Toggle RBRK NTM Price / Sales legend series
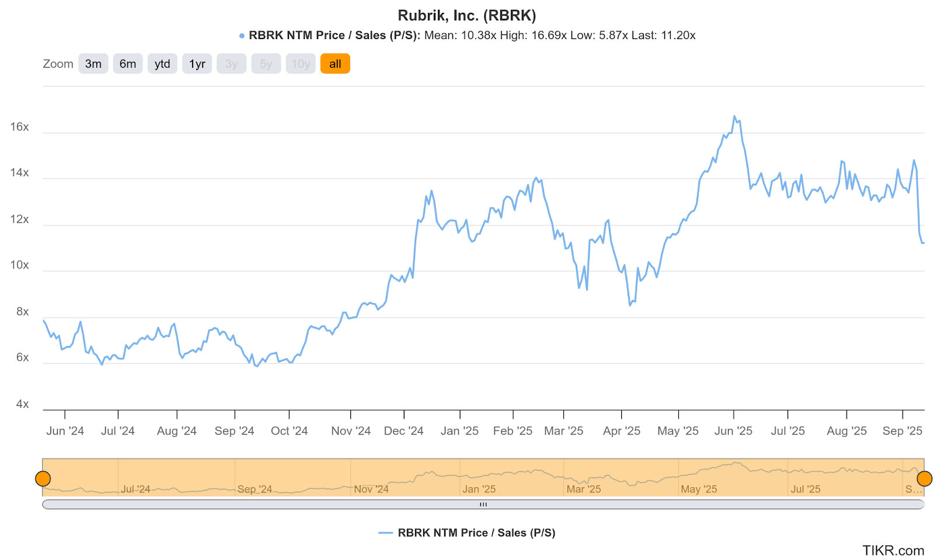The image size is (934, 560). [467, 533]
